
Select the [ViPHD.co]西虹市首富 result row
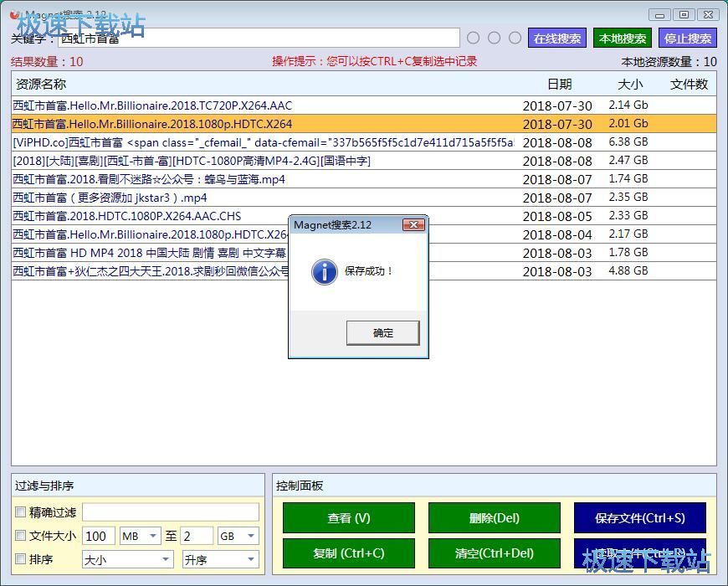363,142
